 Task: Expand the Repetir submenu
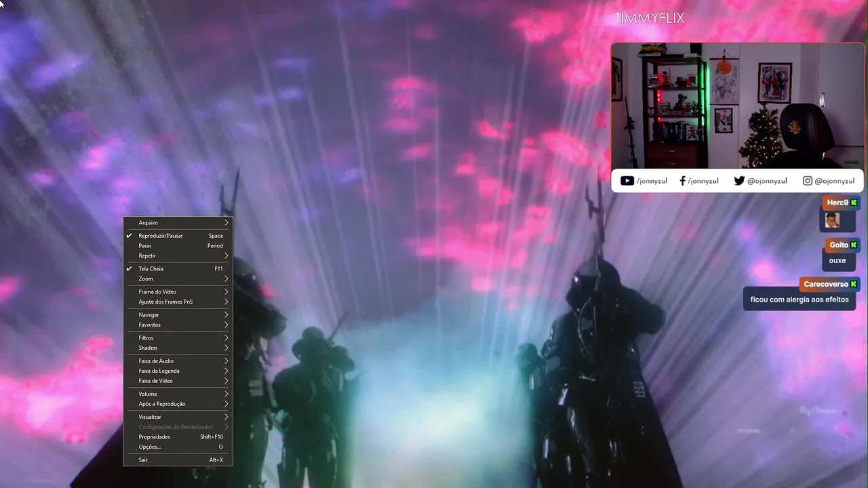tap(178, 256)
